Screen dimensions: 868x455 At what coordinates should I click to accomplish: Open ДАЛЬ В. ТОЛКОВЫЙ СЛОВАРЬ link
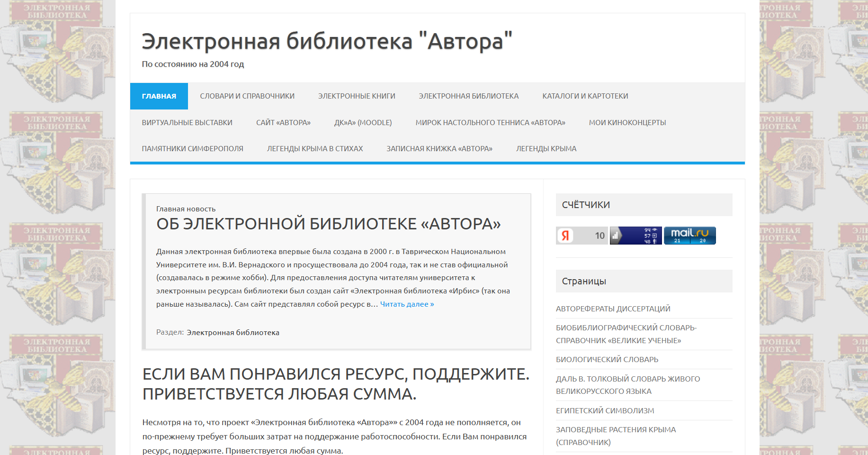tap(628, 385)
